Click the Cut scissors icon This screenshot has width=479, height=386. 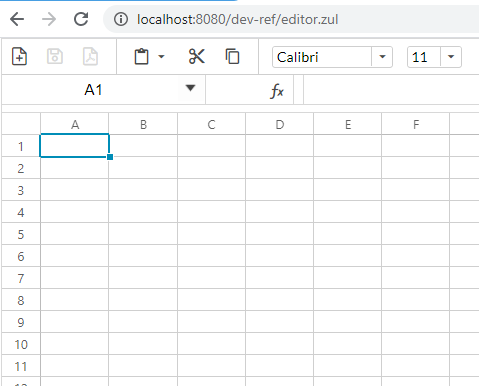click(197, 56)
